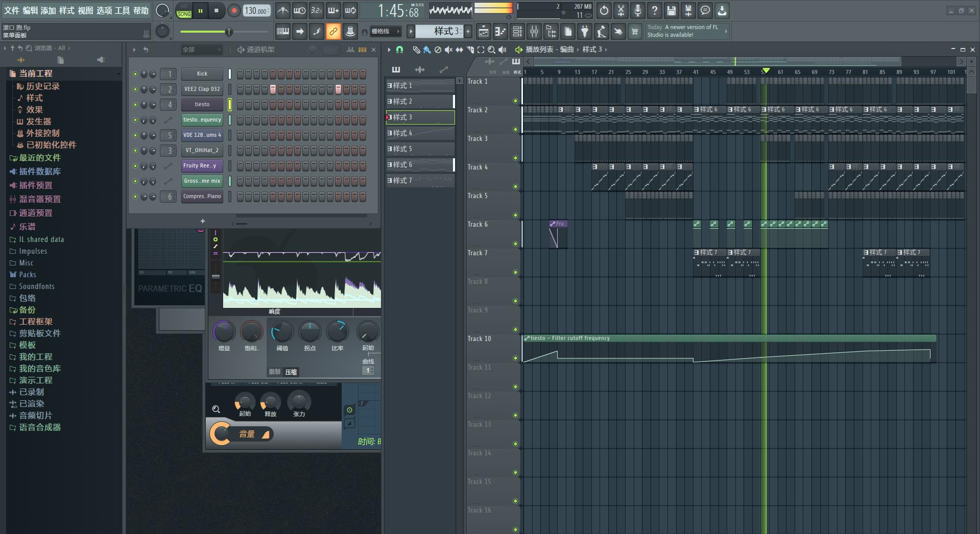Open the piano roll view icon
Screen dimensions: 980x534
tap(500, 32)
